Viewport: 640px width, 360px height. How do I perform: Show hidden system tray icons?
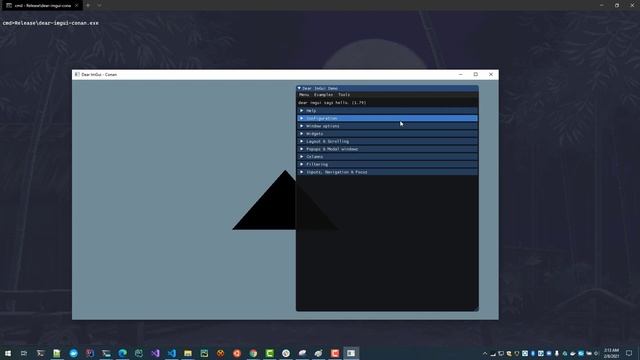(485, 353)
